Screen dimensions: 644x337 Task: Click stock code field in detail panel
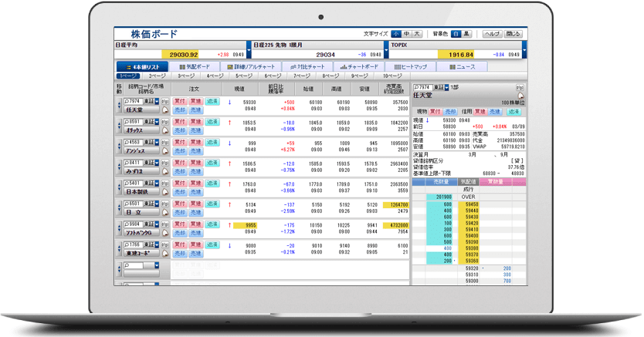[423, 88]
